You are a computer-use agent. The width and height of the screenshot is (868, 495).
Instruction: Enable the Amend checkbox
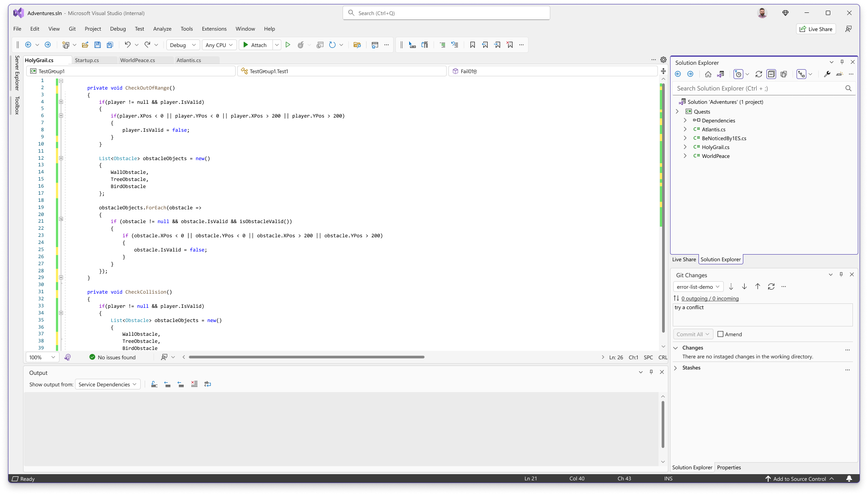coord(720,334)
